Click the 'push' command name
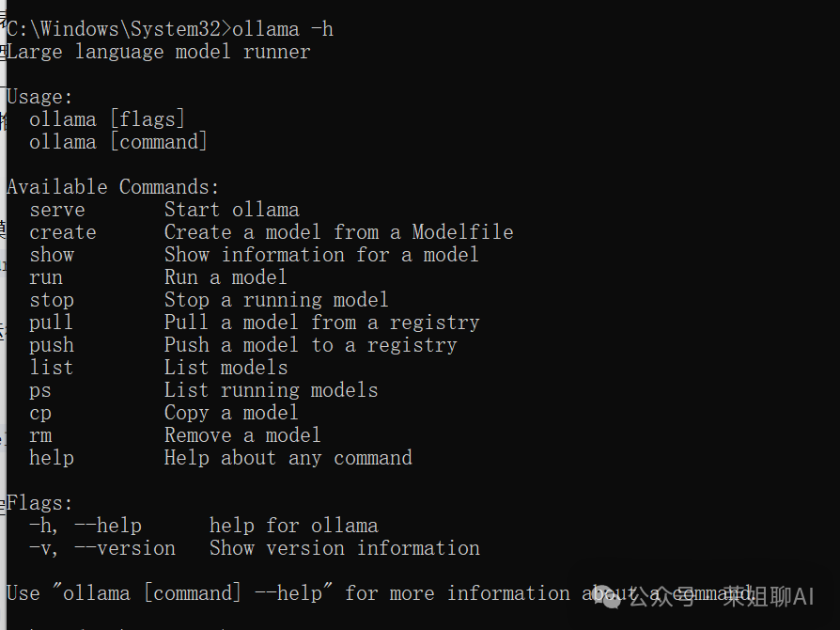The height and width of the screenshot is (630, 840). click(52, 345)
